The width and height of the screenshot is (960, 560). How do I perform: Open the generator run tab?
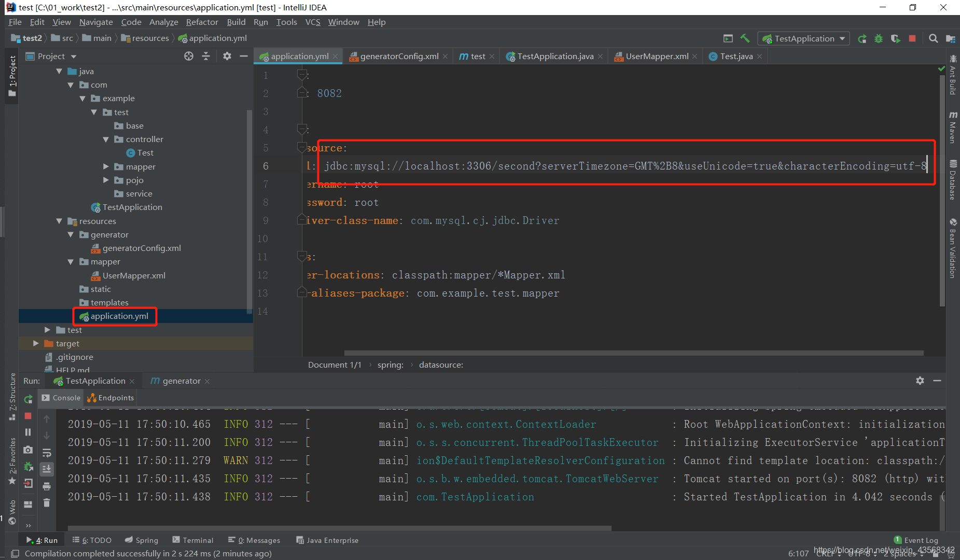[x=181, y=381]
